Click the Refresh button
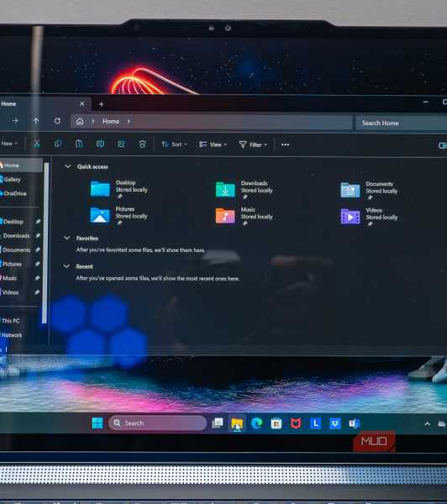The image size is (447, 504). 57,121
